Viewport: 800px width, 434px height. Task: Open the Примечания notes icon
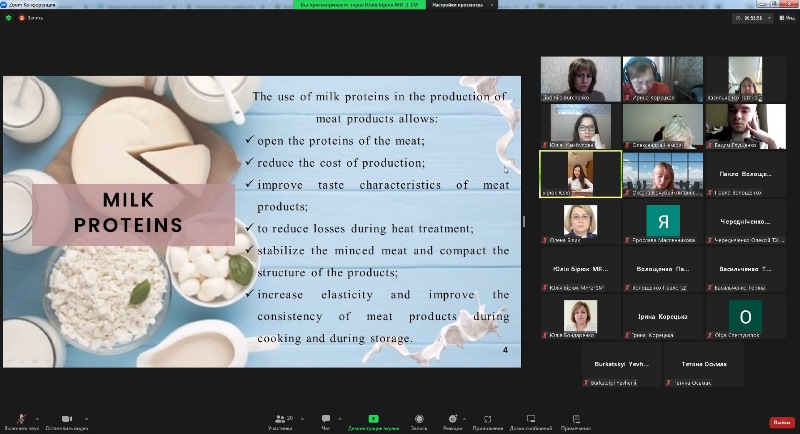click(x=576, y=419)
